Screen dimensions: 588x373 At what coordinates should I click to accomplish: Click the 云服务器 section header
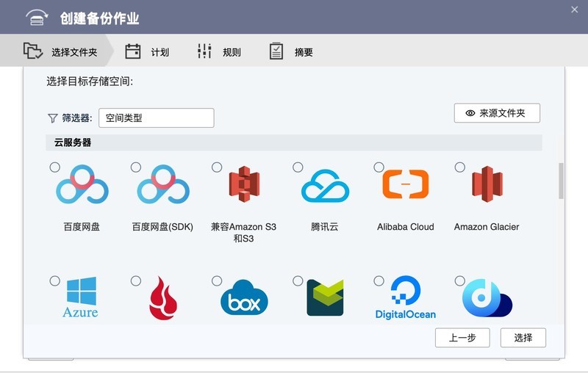pyautogui.click(x=293, y=142)
